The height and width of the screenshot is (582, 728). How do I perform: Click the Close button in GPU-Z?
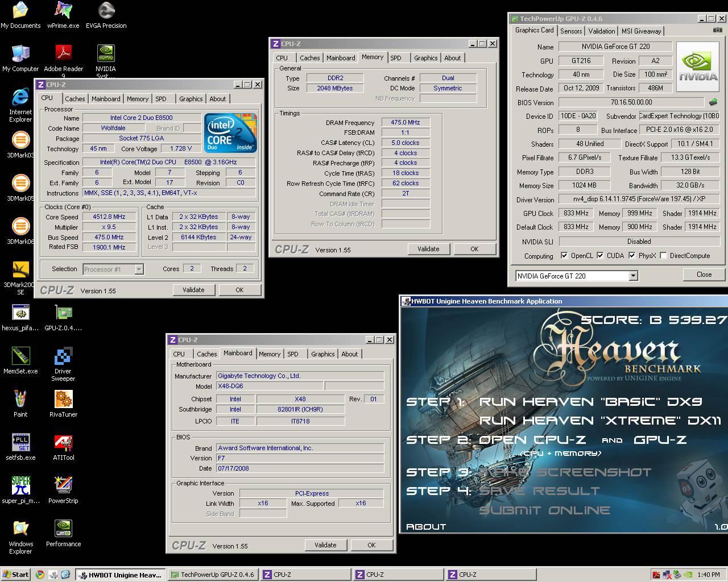704,275
